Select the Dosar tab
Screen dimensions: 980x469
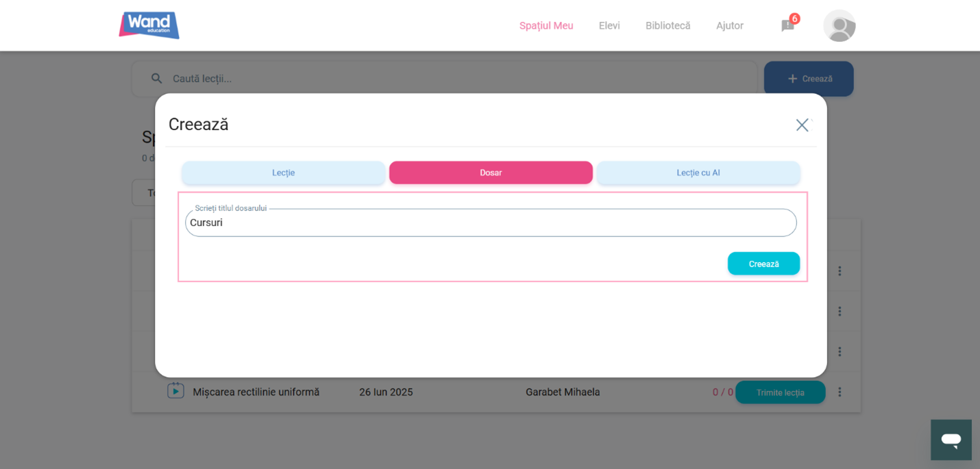[491, 173]
